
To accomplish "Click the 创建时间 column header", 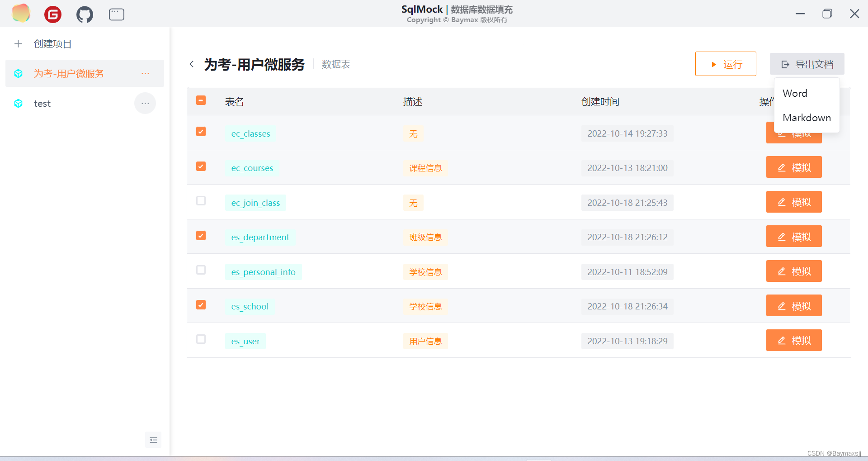I will pyautogui.click(x=600, y=101).
